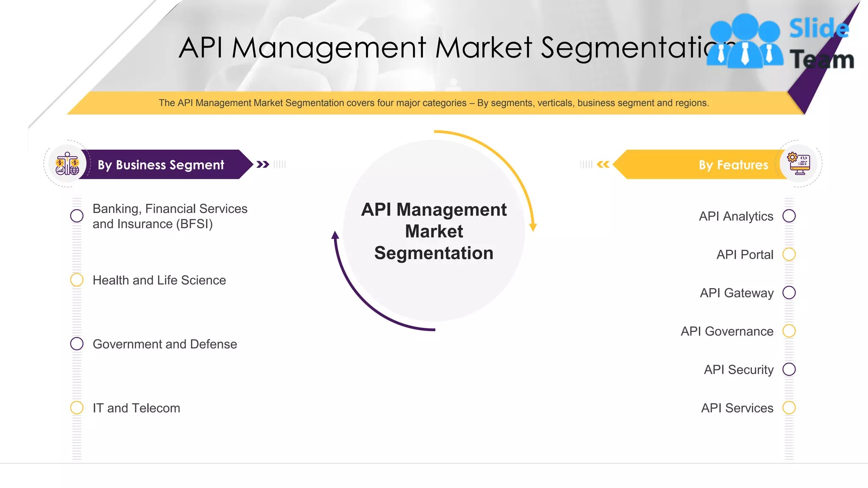Image resolution: width=868 pixels, height=488 pixels.
Task: Click the features gear monitor icon
Action: tap(798, 164)
